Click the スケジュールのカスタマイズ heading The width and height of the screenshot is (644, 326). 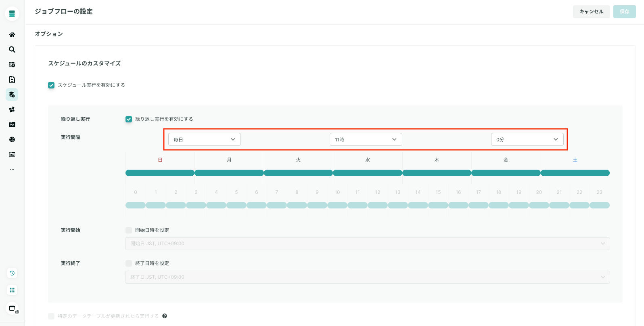[84, 63]
